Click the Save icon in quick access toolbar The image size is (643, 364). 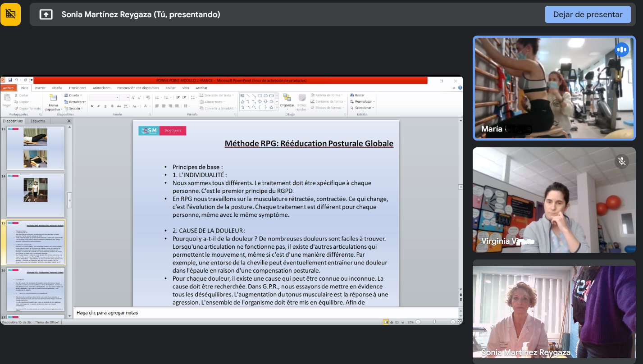click(10, 80)
